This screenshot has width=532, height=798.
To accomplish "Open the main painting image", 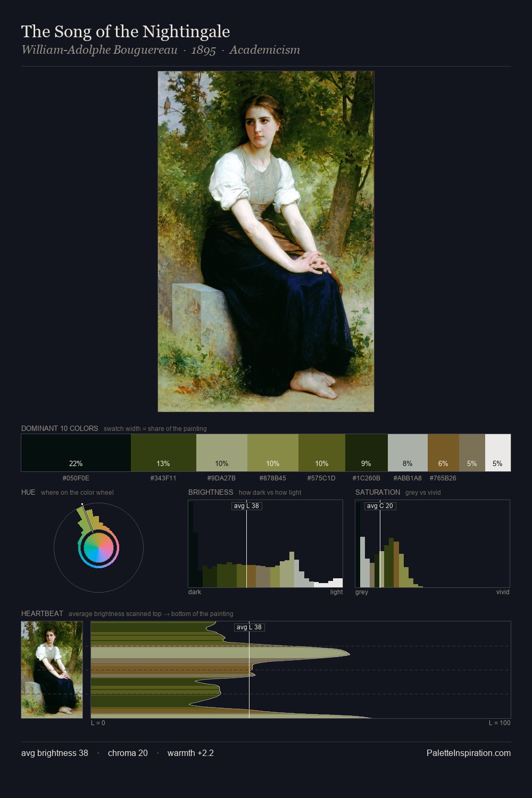I will click(x=266, y=242).
